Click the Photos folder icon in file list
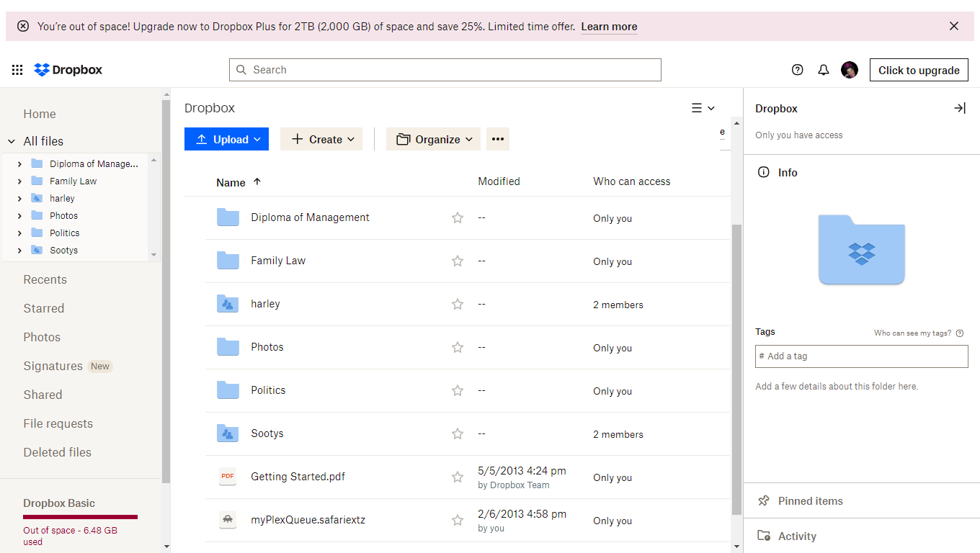980x553 pixels. (x=228, y=347)
